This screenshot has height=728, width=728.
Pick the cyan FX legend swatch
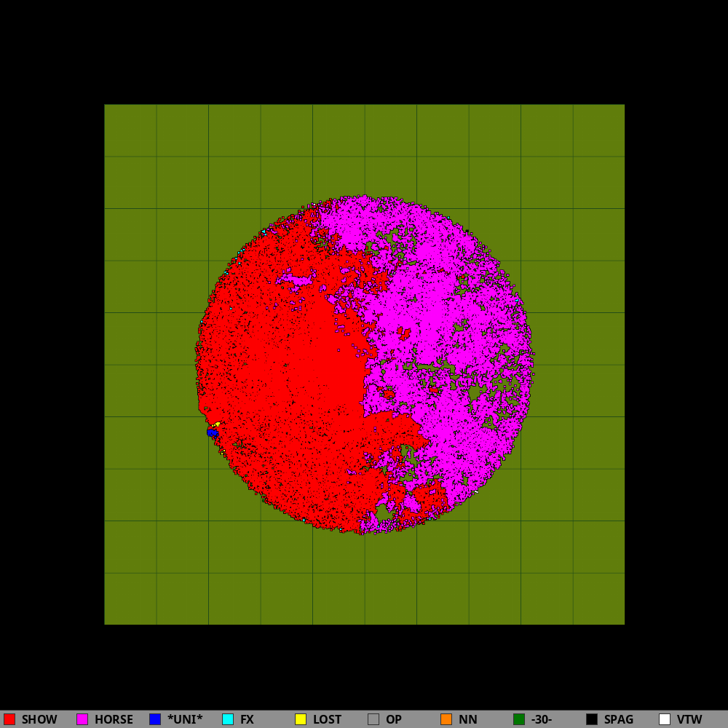(228, 719)
